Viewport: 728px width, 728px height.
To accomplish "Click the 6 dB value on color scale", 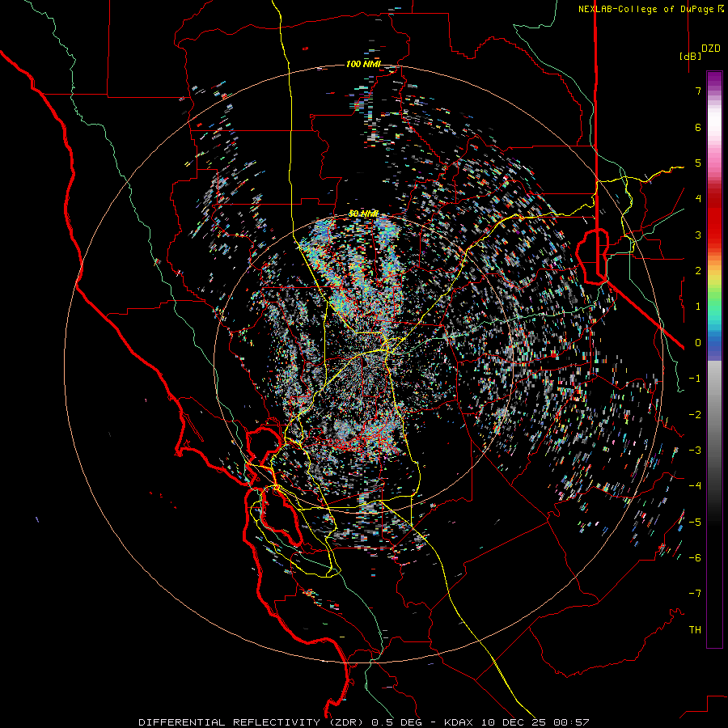I will click(697, 127).
